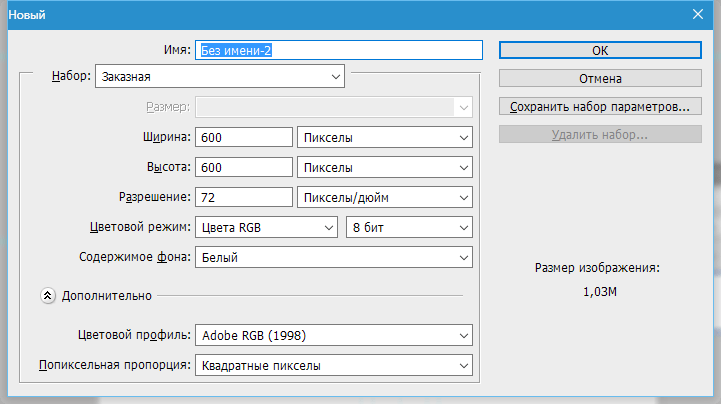Screen dimensions: 721x404
Task: Click the Высота value field
Action: (244, 167)
